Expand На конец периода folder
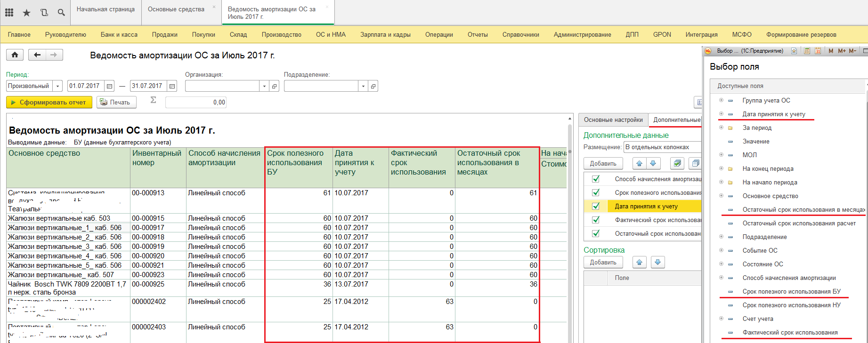Viewport: 868px width, 343px height. 721,168
